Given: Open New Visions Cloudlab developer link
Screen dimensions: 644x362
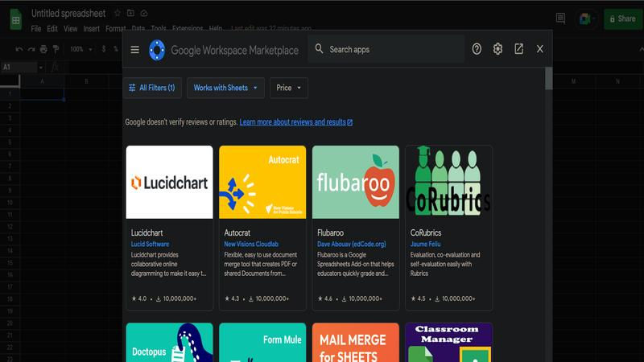Looking at the screenshot, I should 251,244.
